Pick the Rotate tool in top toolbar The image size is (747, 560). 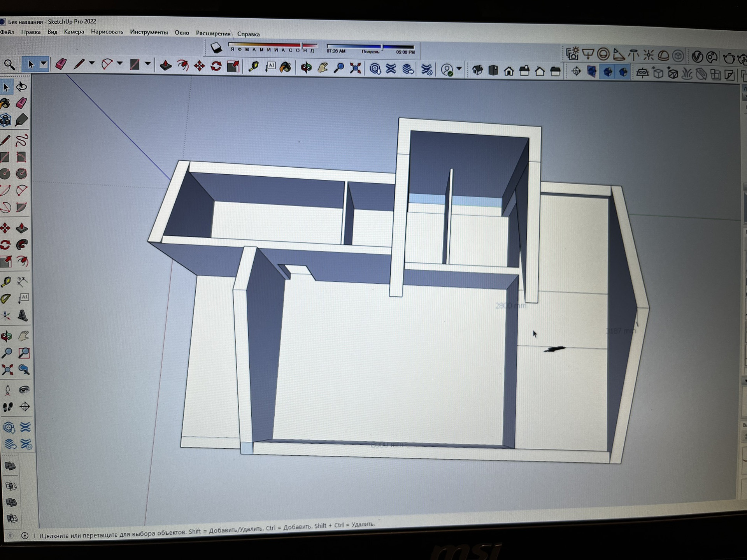tap(216, 66)
